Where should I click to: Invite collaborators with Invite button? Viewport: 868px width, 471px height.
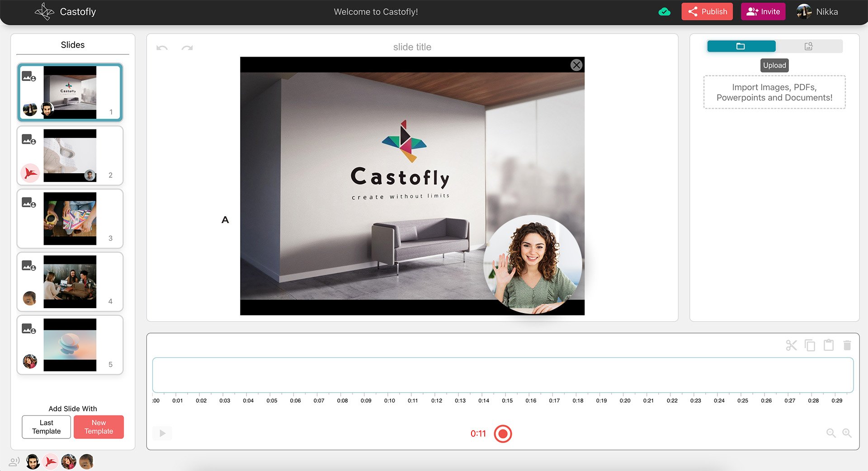tap(763, 12)
